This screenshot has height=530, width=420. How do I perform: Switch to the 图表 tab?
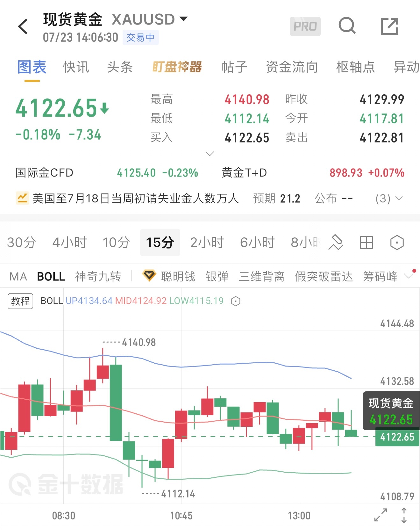coord(32,67)
